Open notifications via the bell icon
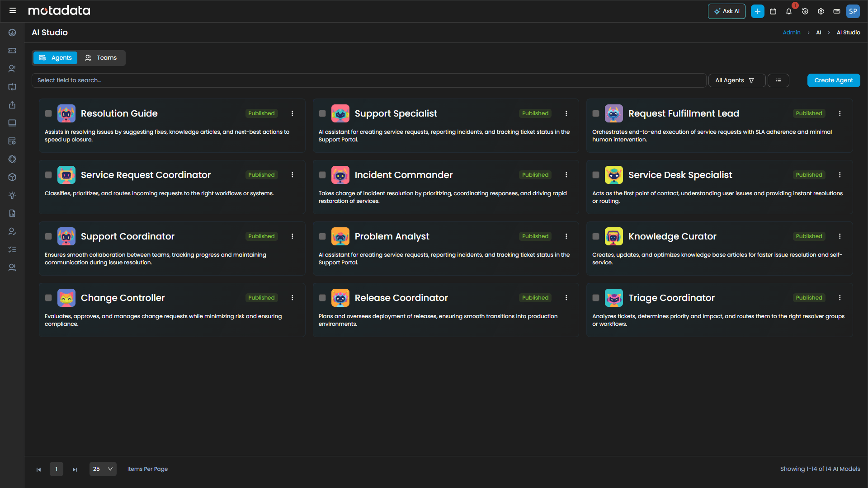 (x=789, y=11)
